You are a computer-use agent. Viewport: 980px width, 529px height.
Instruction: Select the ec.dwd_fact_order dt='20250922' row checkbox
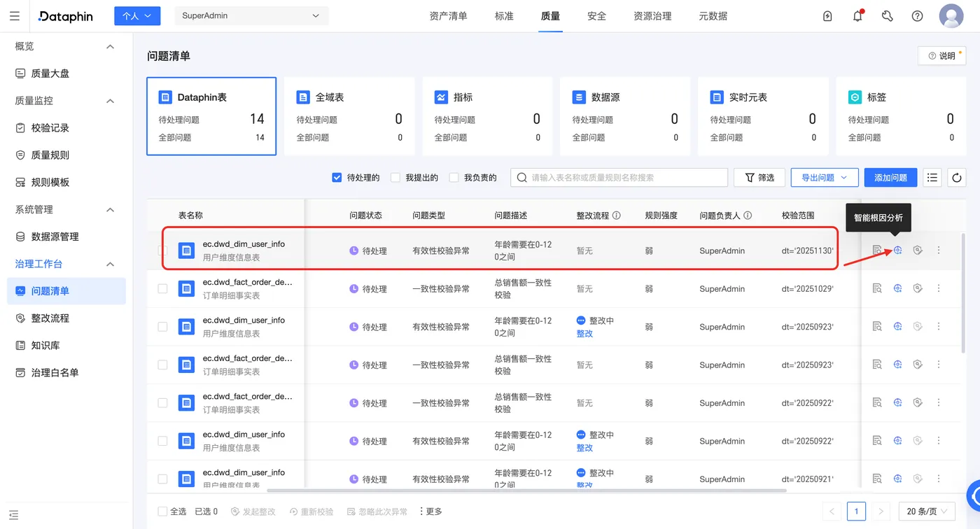[162, 403]
